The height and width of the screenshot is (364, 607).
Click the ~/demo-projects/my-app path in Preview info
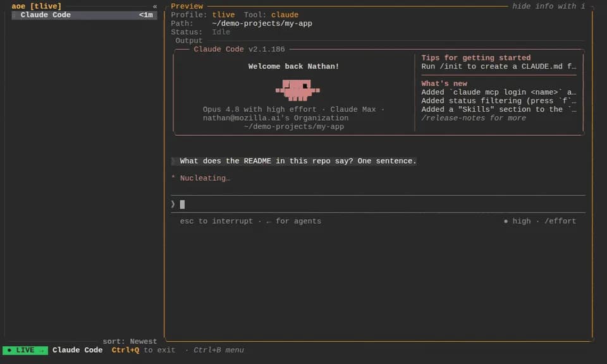click(262, 23)
